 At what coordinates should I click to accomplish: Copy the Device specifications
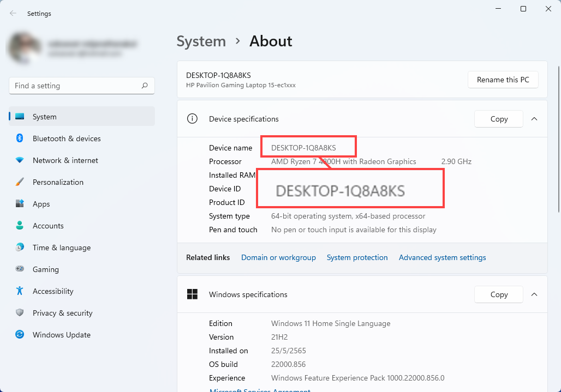click(499, 119)
